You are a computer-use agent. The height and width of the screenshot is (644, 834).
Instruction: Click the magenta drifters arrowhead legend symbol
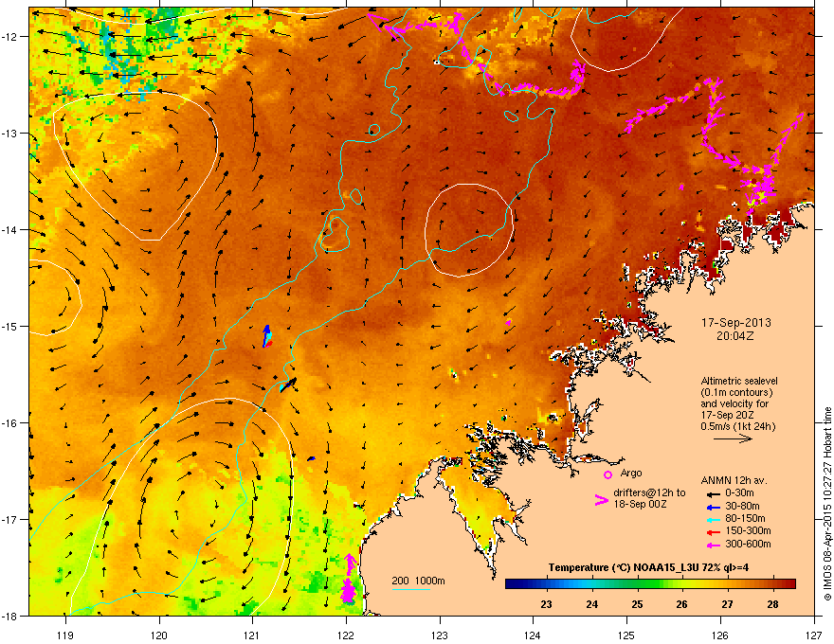coord(601,500)
